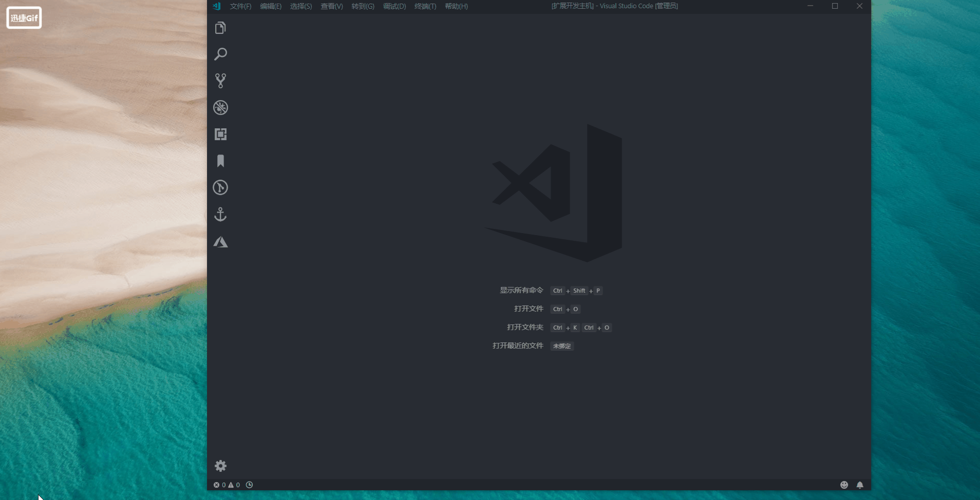980x500 pixels.
Task: Open the 终端(T) menu
Action: pos(425,6)
